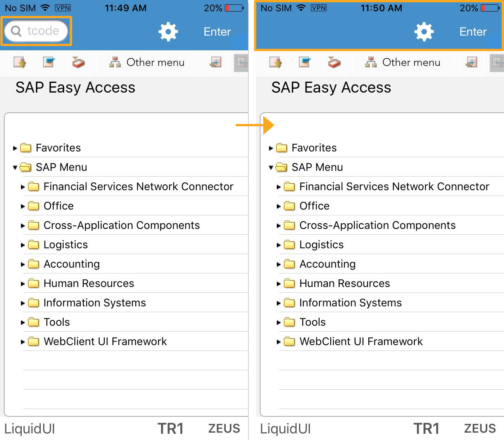The width and height of the screenshot is (504, 440).
Task: Expand the Favorites folder arrow in left screen
Action: pyautogui.click(x=15, y=148)
